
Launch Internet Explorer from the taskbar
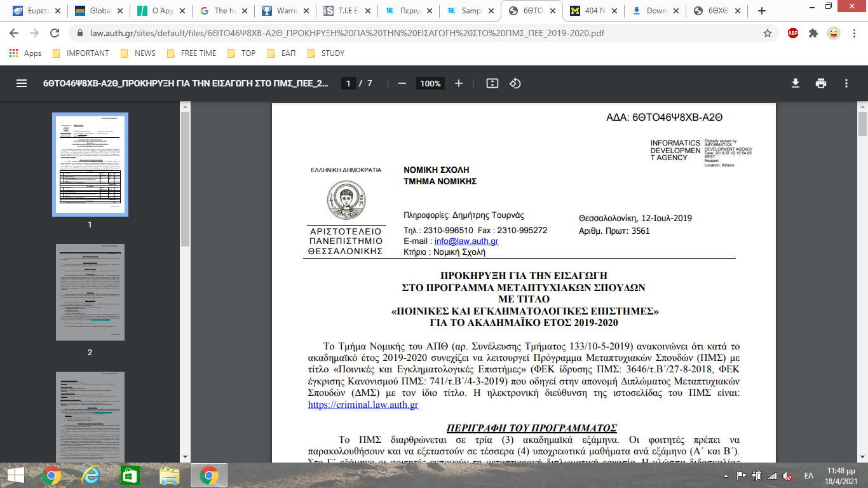tap(91, 475)
